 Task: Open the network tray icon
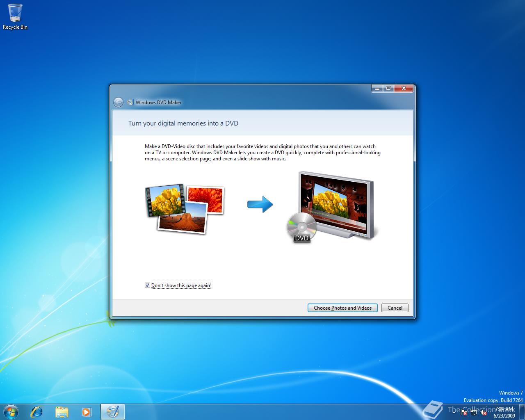tap(474, 412)
